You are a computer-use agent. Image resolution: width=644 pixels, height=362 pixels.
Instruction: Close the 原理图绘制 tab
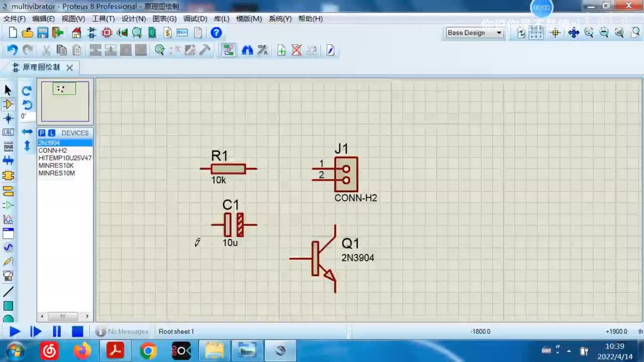click(69, 67)
